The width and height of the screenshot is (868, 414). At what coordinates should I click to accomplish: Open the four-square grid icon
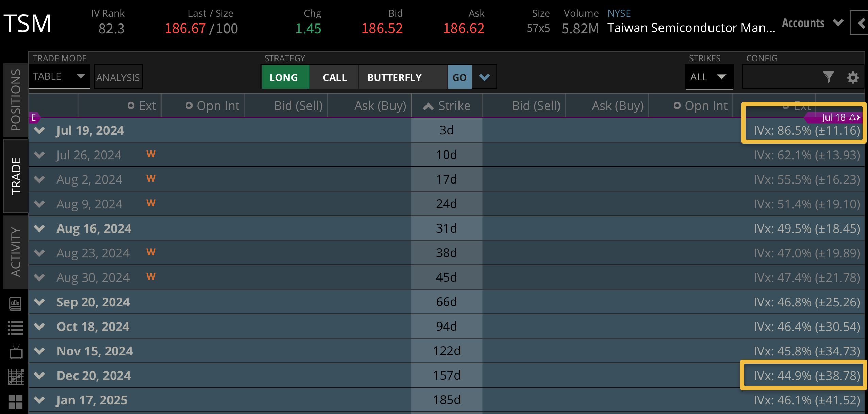tap(15, 402)
